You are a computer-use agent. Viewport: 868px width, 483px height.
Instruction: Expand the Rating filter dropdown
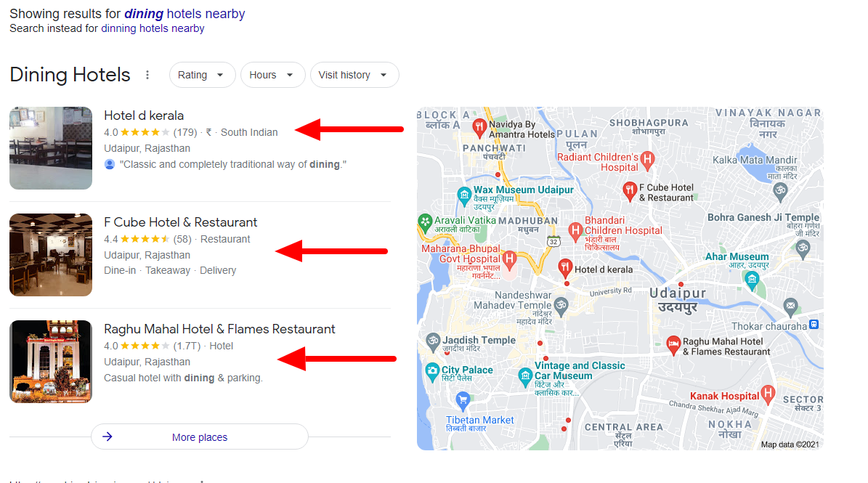coord(202,75)
